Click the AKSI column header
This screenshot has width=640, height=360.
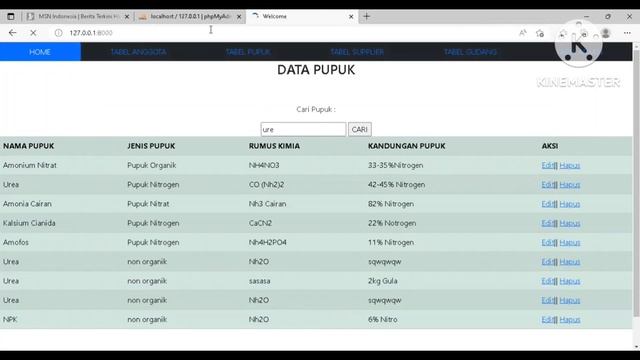(x=550, y=146)
